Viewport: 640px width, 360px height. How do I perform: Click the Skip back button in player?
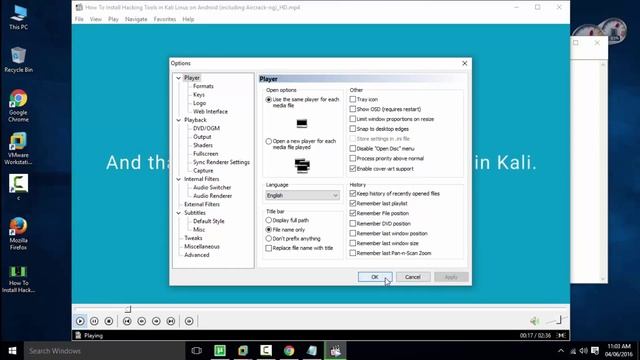coord(127,321)
